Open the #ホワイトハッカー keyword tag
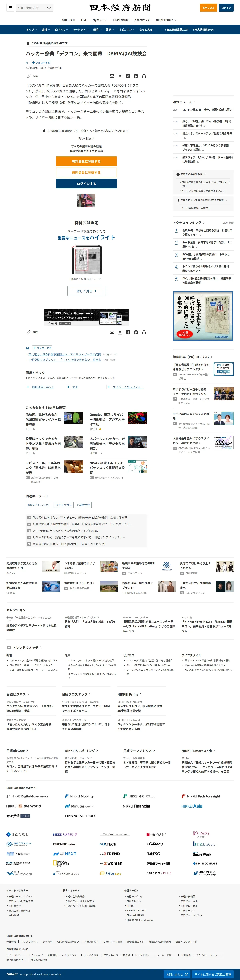Viewport: 240px width, 980px height. coord(39,505)
